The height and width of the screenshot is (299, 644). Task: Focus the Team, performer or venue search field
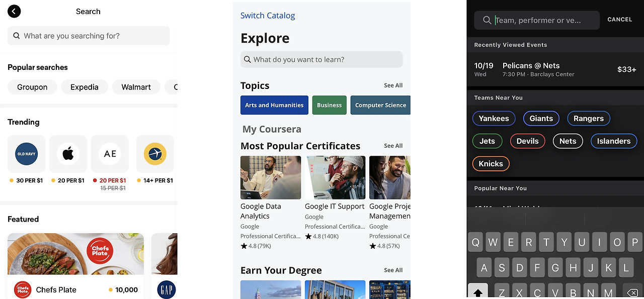(x=537, y=20)
